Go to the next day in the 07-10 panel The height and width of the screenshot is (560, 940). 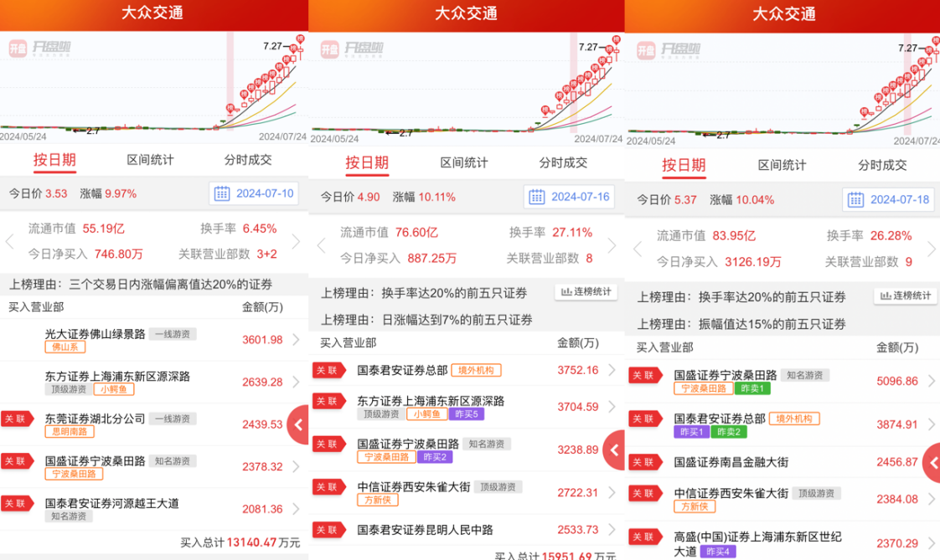point(296,241)
